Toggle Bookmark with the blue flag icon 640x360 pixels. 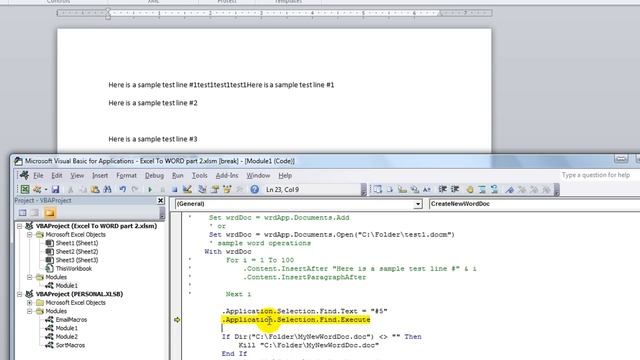[509, 189]
